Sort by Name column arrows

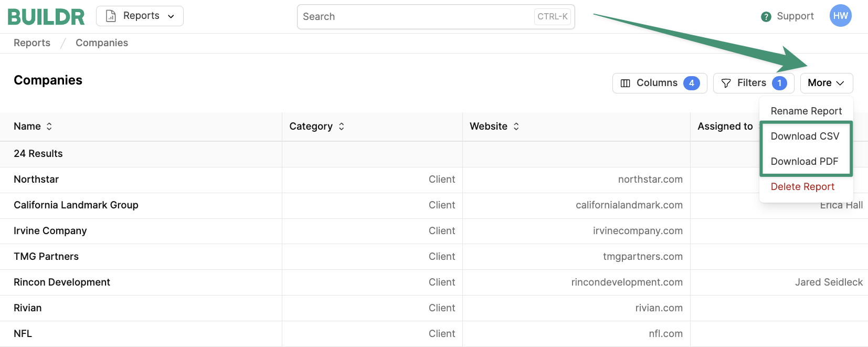49,127
